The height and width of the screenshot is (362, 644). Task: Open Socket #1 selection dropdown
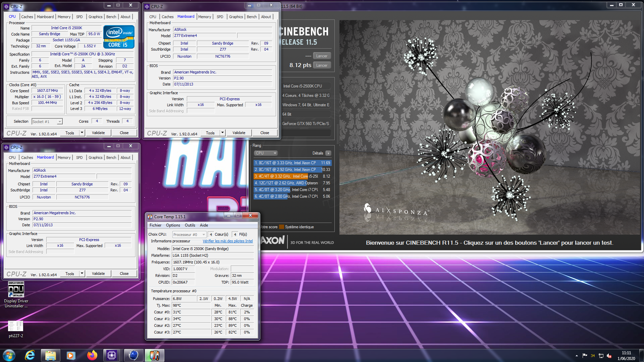47,122
